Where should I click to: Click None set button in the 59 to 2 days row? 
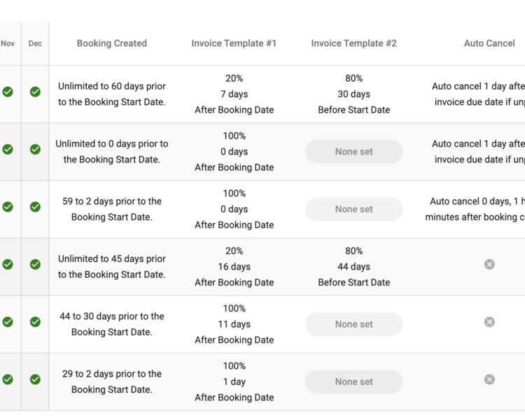pos(354,209)
